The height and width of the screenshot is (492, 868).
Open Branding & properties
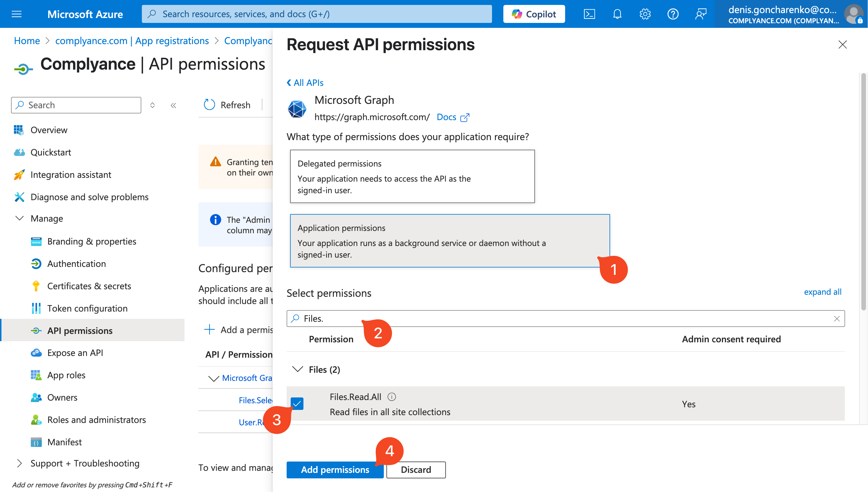pos(92,241)
